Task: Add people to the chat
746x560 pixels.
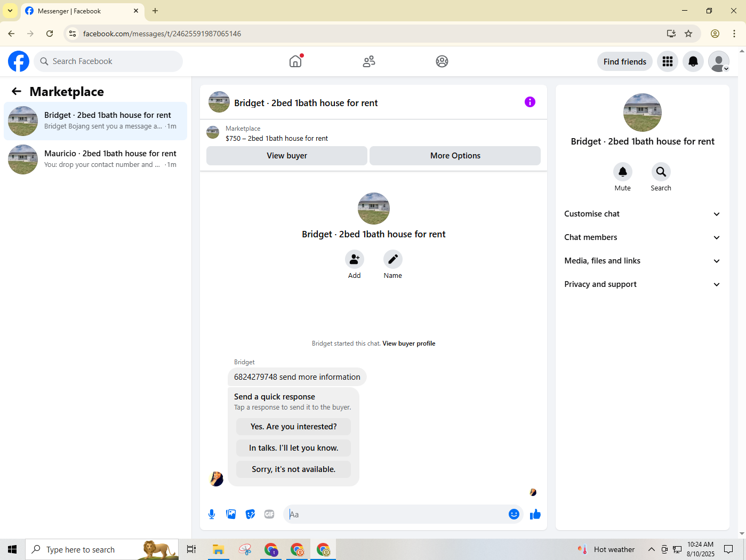Action: pyautogui.click(x=355, y=259)
